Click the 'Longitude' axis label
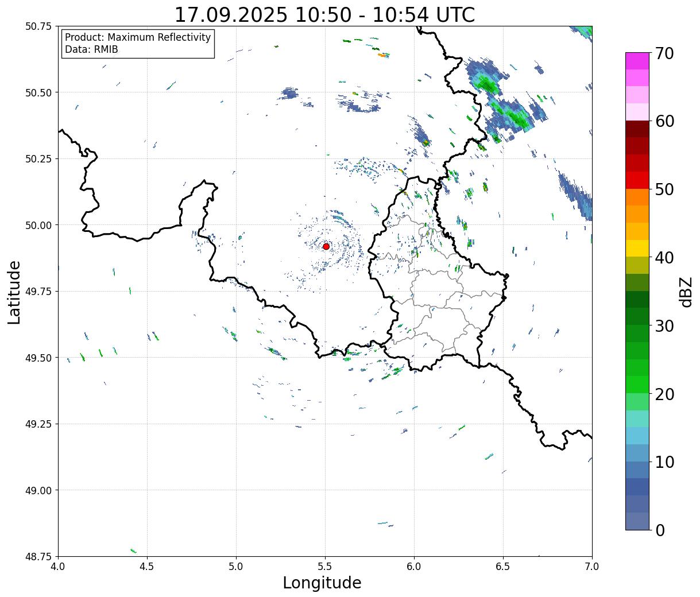The width and height of the screenshot is (700, 597). click(x=322, y=583)
